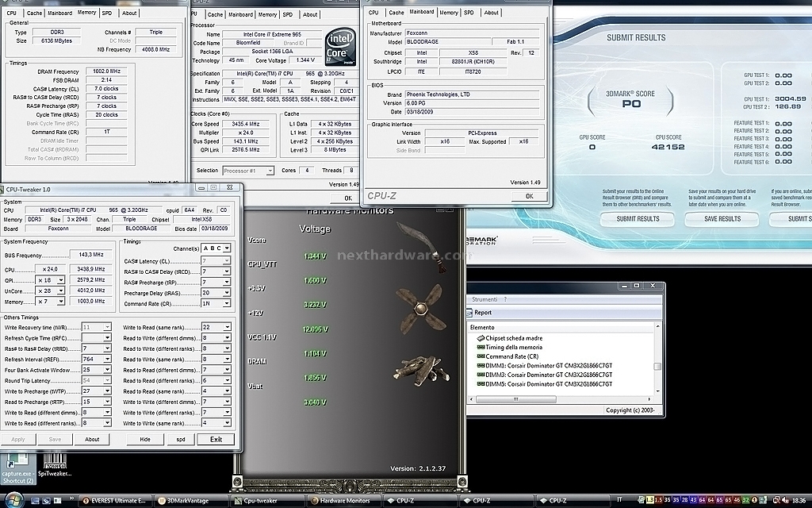Switch to 3DMarkVantage taskbar button

(190, 501)
